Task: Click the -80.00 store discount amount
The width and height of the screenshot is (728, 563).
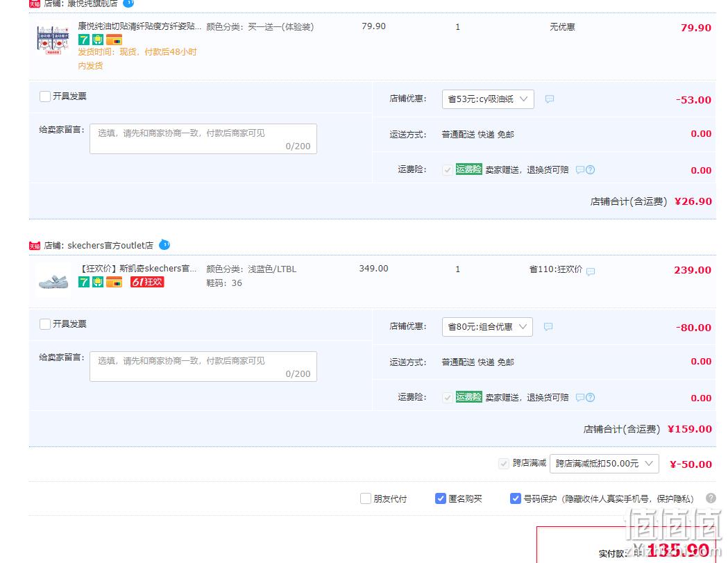Action: pyautogui.click(x=693, y=327)
